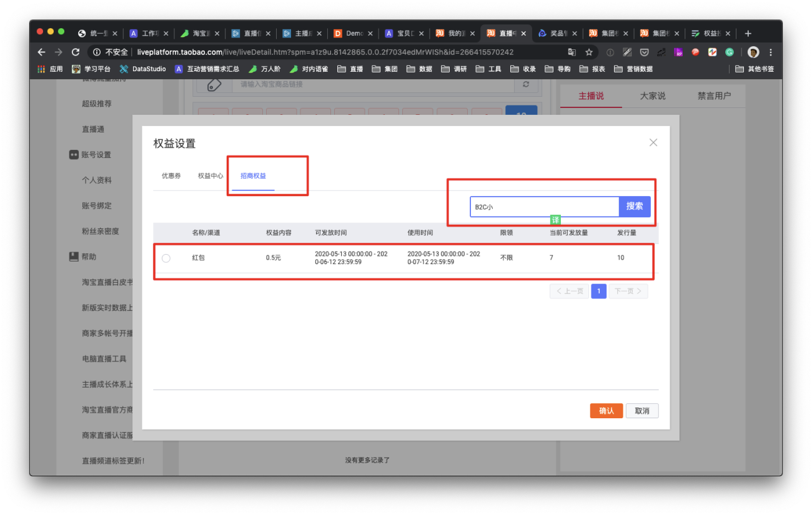Click the refresh icon beside product link field
The width and height of the screenshot is (812, 515).
coord(526,84)
